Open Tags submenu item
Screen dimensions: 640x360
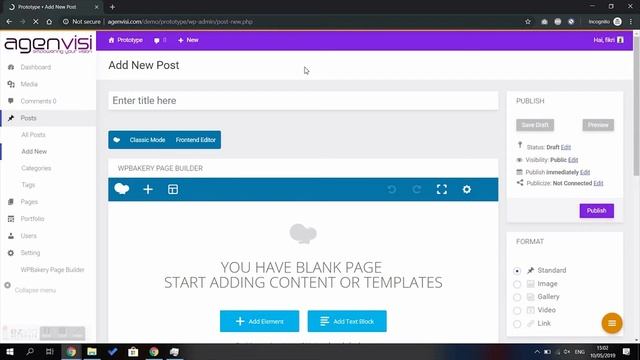click(x=28, y=185)
